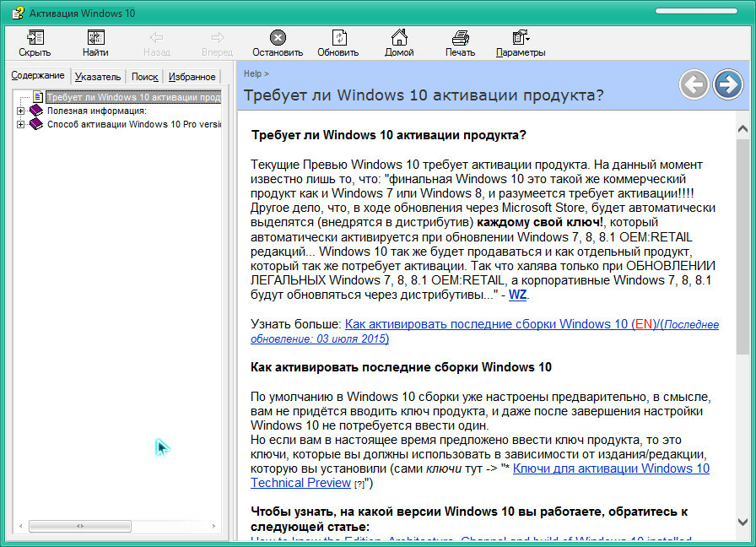The width and height of the screenshot is (756, 547).
Task: Click the tree pane scroll left arrow
Action: tap(20, 526)
